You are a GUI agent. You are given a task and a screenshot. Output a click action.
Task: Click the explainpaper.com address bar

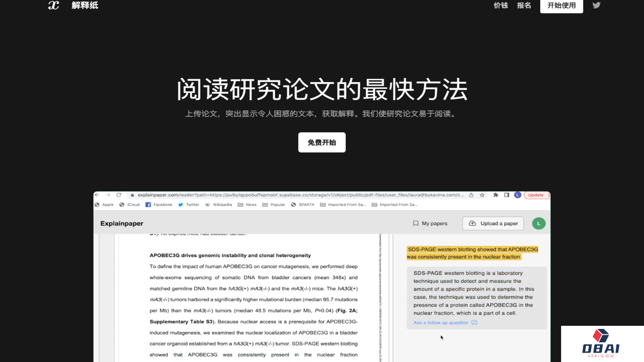coord(300,195)
